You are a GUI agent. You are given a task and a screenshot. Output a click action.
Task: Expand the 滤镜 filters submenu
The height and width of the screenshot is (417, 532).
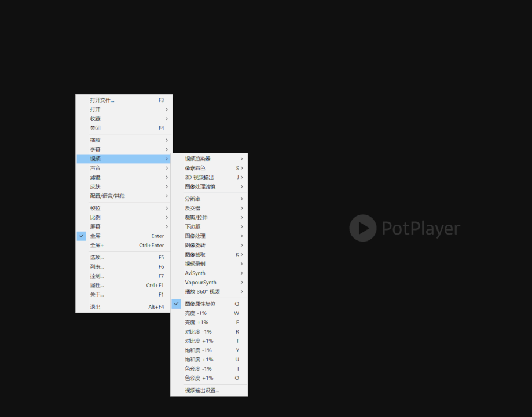124,177
